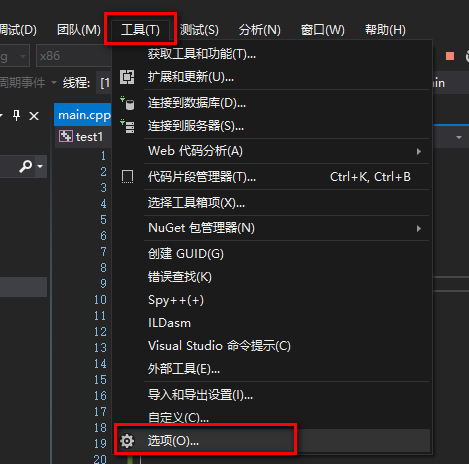The image size is (469, 464).
Task: Open 外部工具(E)... entry
Action: [272, 369]
